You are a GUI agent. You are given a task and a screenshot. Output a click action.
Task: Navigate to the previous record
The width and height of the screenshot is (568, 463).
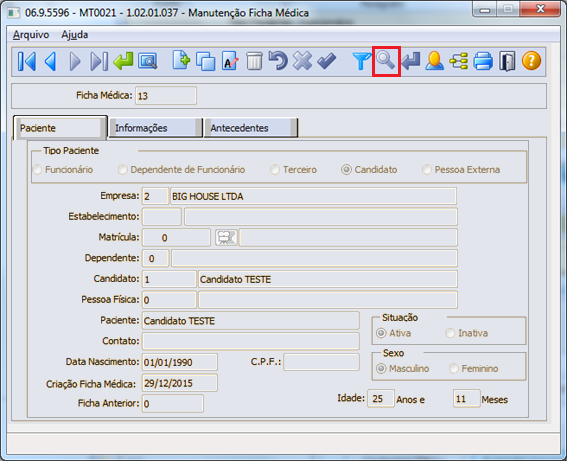51,61
